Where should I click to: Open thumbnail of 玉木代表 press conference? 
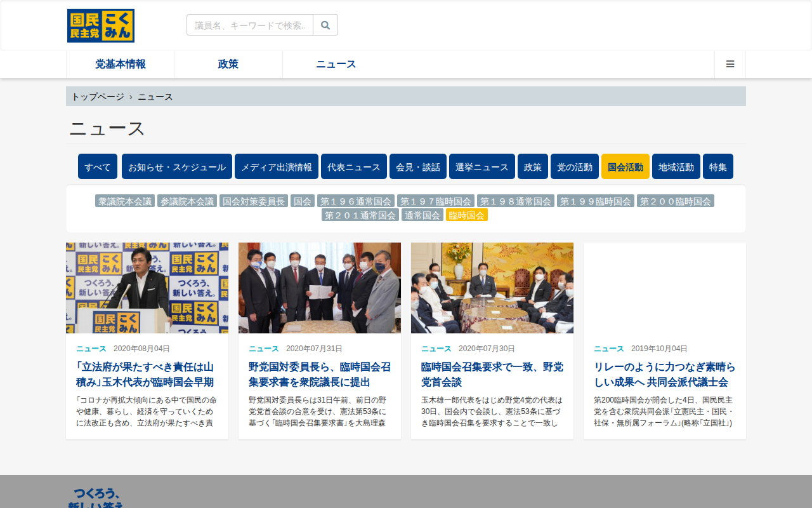click(x=147, y=288)
